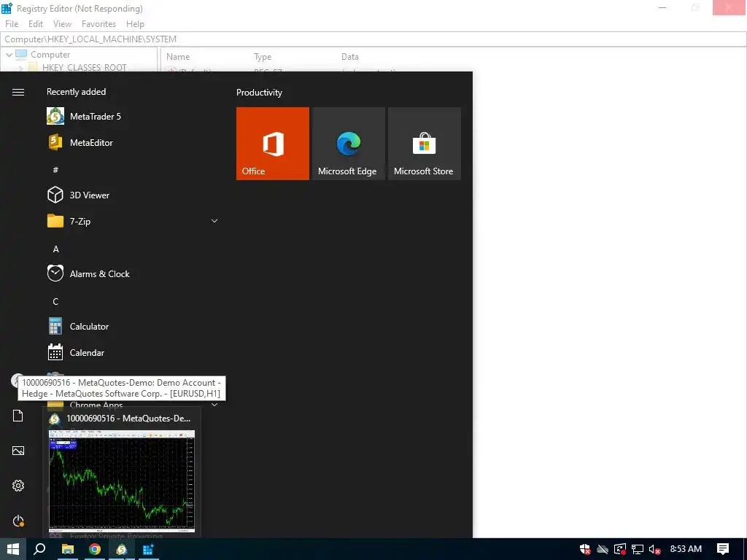Image resolution: width=747 pixels, height=560 pixels.
Task: Click the muted volume tray icon
Action: pyautogui.click(x=654, y=549)
